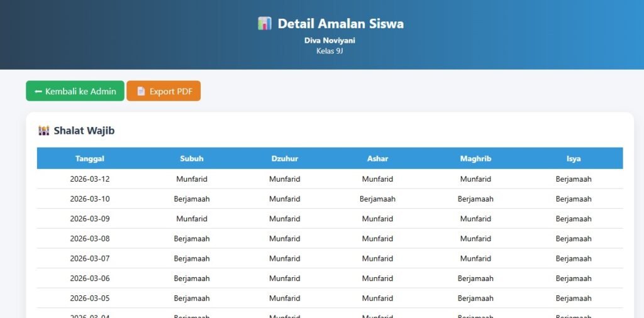Select the Maghrib column header
Viewport: 644px width, 318px height.
[475, 158]
